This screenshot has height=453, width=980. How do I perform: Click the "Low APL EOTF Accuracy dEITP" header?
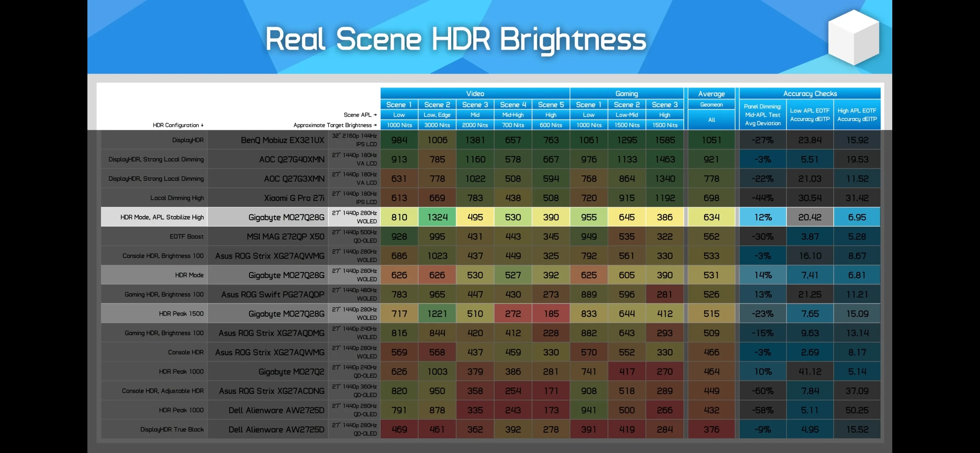pyautogui.click(x=810, y=115)
